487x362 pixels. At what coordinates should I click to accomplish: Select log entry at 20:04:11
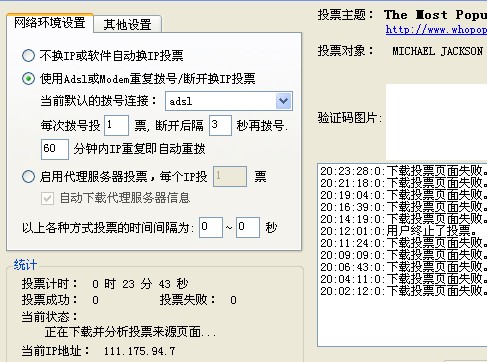403,279
